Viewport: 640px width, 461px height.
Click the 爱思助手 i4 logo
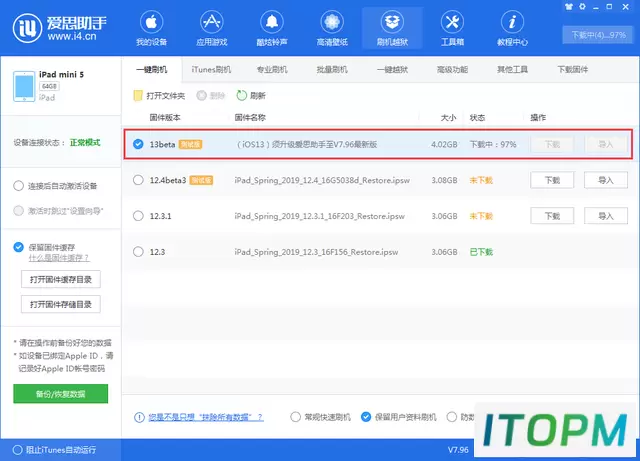tap(60, 28)
